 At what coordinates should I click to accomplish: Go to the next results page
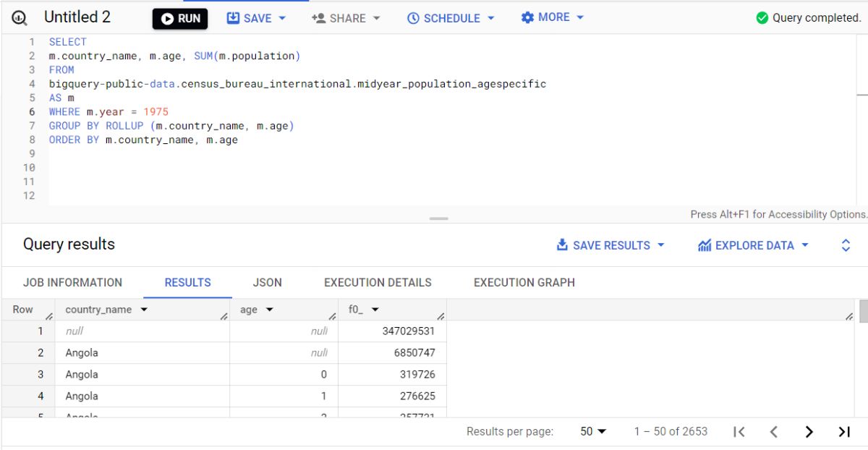coord(809,432)
